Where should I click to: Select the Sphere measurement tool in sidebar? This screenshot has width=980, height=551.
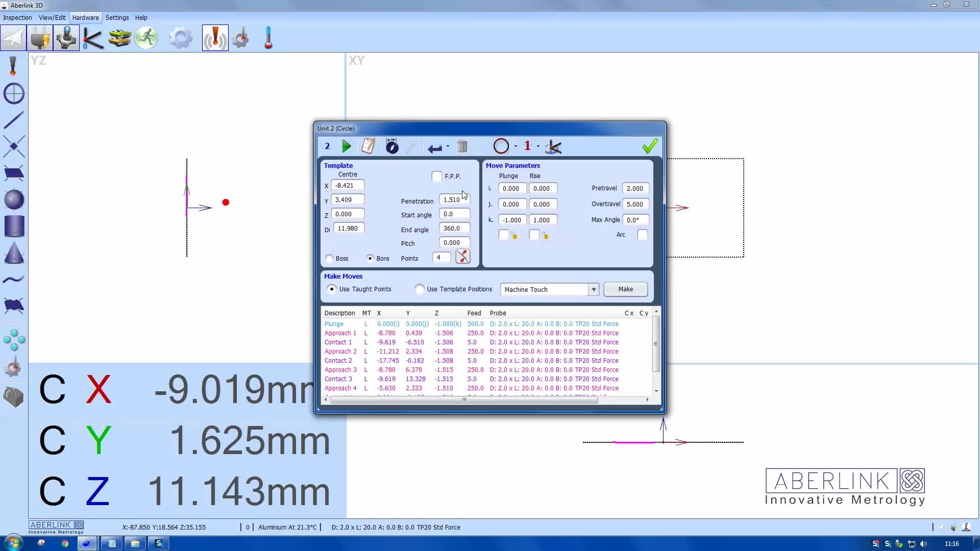[x=14, y=199]
